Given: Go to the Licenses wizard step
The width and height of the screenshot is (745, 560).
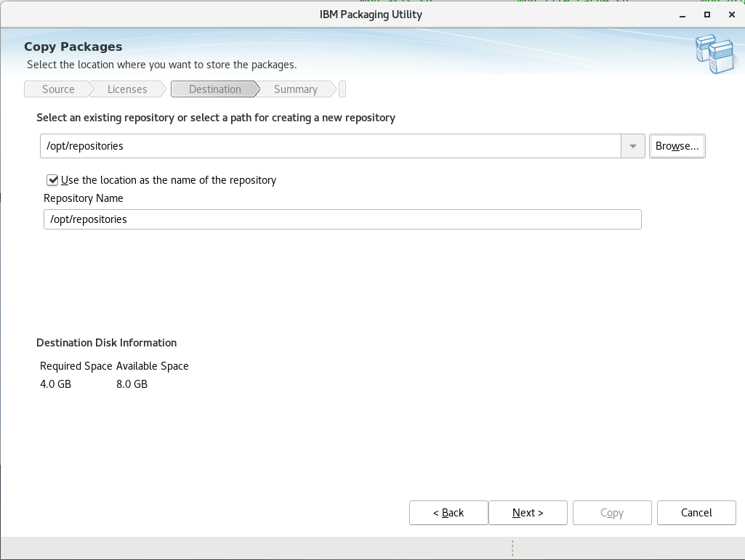Looking at the screenshot, I should point(127,89).
